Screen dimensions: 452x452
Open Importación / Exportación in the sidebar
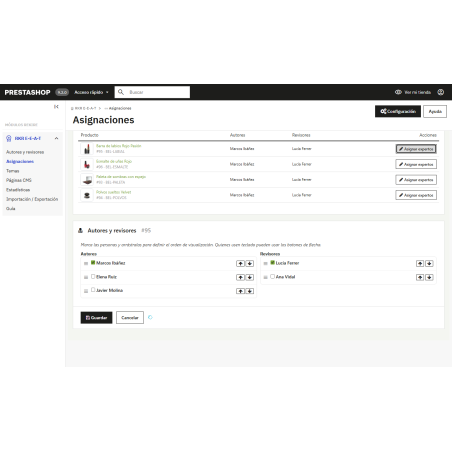click(x=32, y=199)
